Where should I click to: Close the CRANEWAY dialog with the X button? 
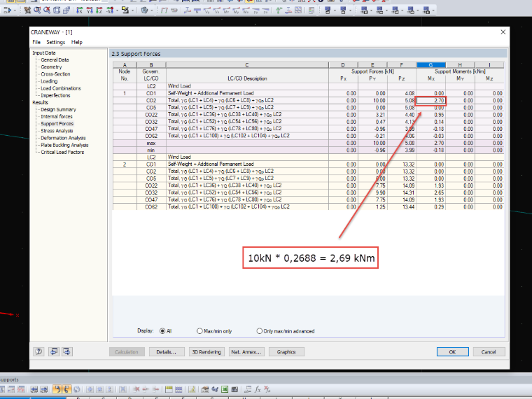(503, 32)
